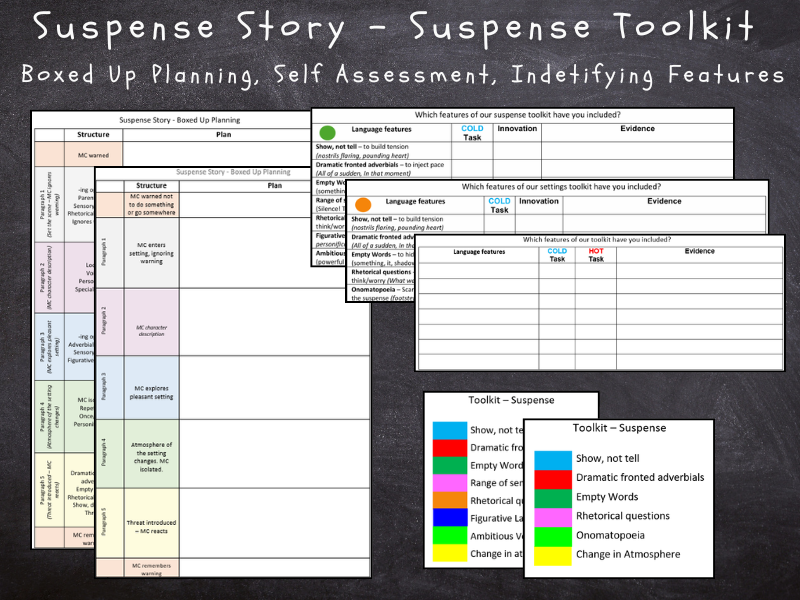The width and height of the screenshot is (800, 600).
Task: Select the green circle icon on the suspense toolkit table
Action: pyautogui.click(x=327, y=132)
